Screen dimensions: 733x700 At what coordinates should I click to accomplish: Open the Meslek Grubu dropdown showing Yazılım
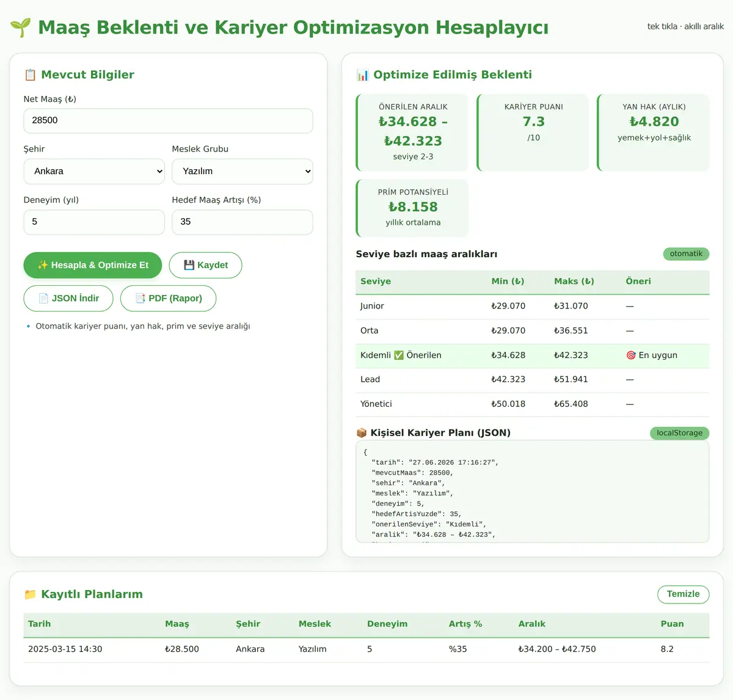[x=243, y=172]
